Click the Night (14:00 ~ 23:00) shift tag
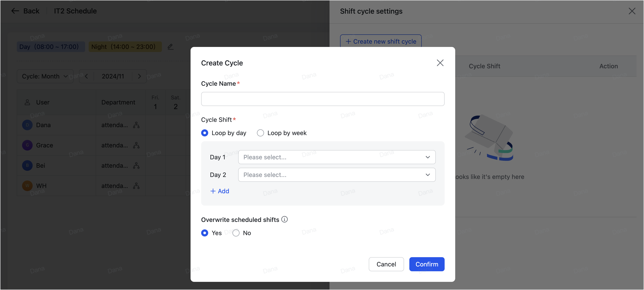The image size is (644, 290). [125, 47]
